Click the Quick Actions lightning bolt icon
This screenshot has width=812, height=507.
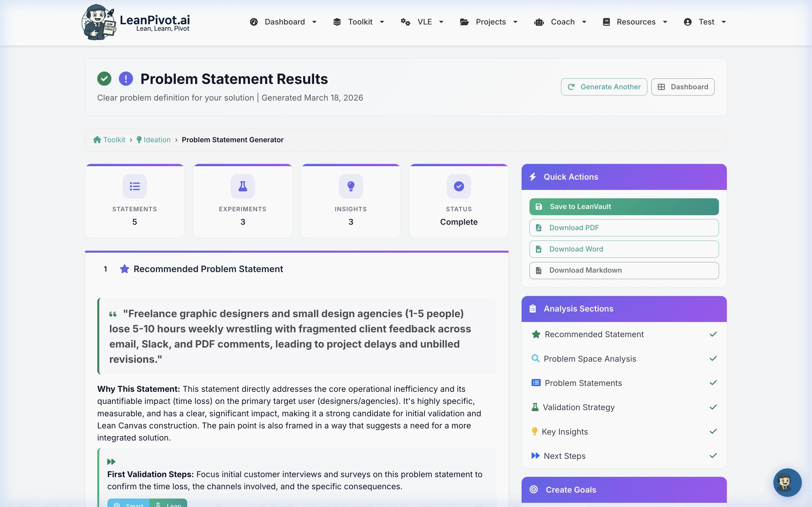pos(533,177)
